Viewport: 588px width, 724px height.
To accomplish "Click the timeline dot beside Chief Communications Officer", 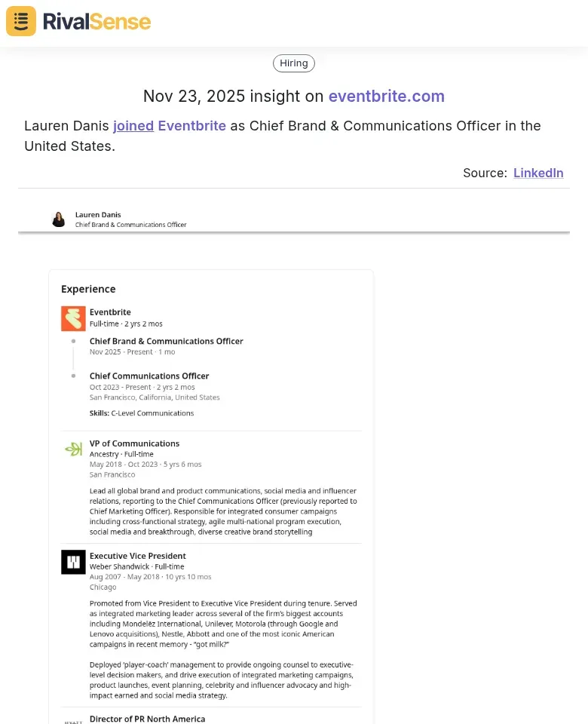I will (73, 376).
